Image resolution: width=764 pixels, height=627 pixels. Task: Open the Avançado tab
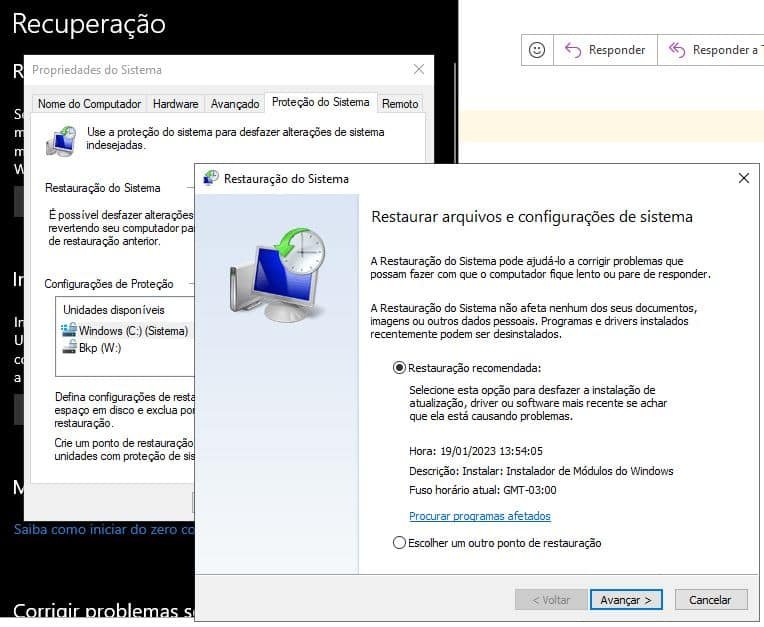pos(235,104)
